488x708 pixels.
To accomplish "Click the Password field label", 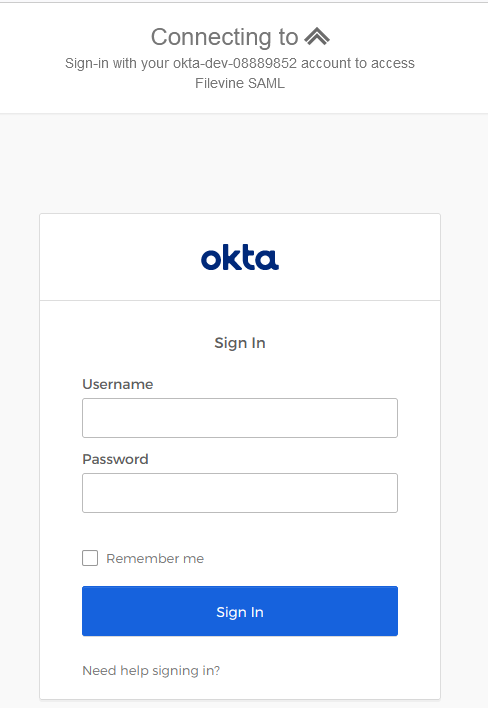I will pyautogui.click(x=115, y=459).
